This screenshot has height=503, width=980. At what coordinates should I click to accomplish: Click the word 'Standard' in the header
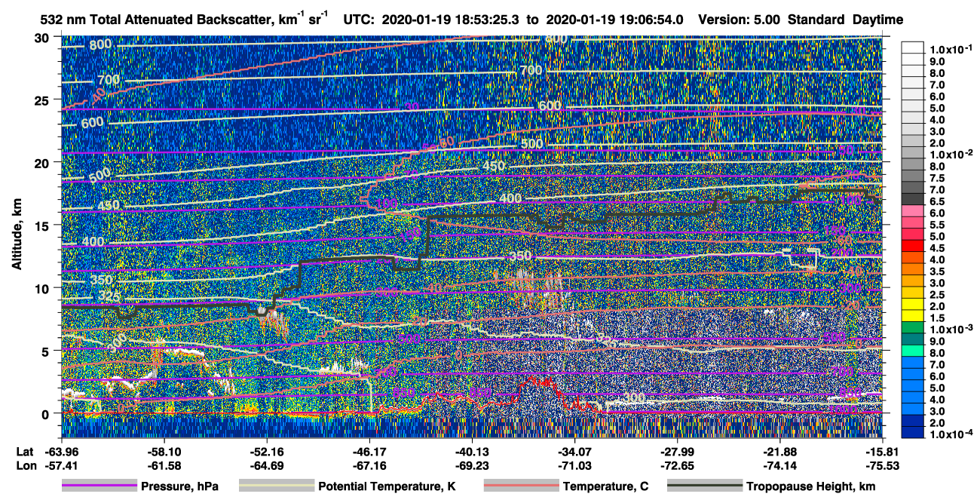[816, 20]
